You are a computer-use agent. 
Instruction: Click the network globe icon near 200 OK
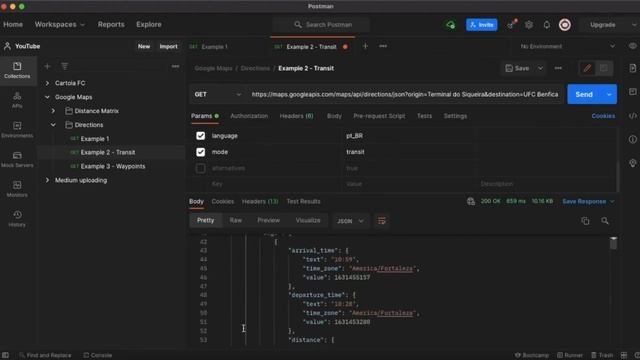(x=471, y=201)
